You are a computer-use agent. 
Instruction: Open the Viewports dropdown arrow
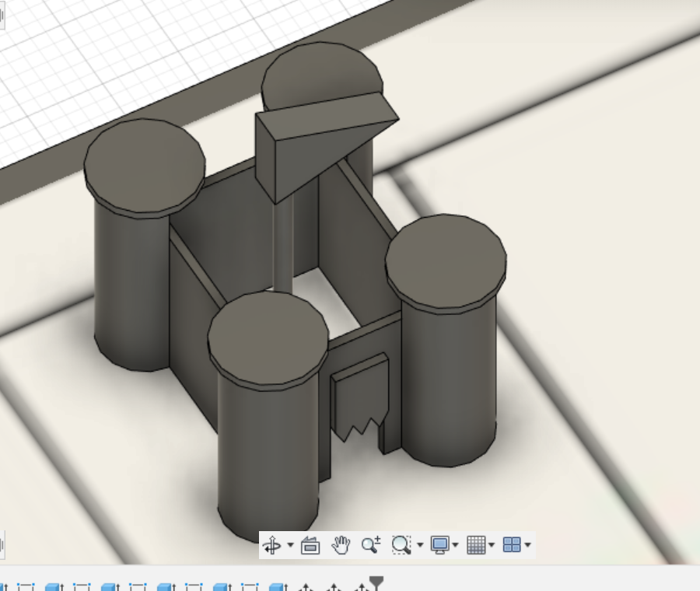coord(527,544)
